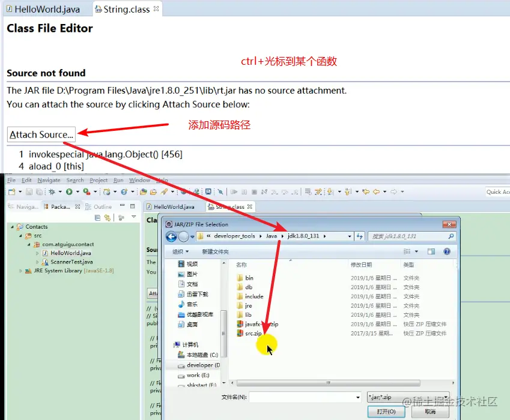Click the 打开(O) Open button
Viewport: 510px width, 420px height.
(x=386, y=412)
